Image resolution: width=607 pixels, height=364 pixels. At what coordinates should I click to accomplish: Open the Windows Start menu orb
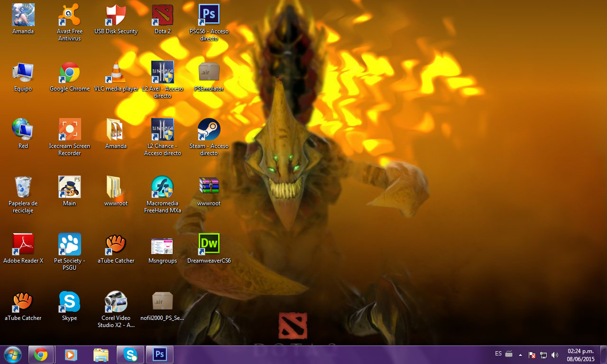(13, 355)
